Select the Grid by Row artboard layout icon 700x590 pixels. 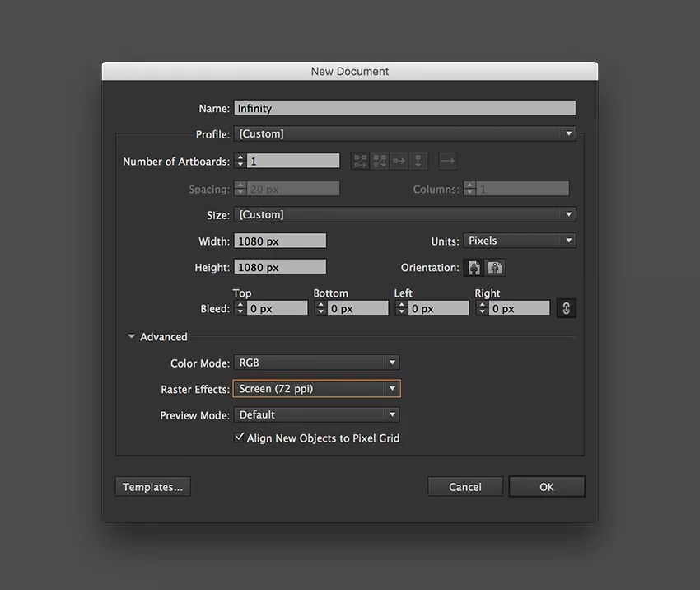pyautogui.click(x=360, y=162)
